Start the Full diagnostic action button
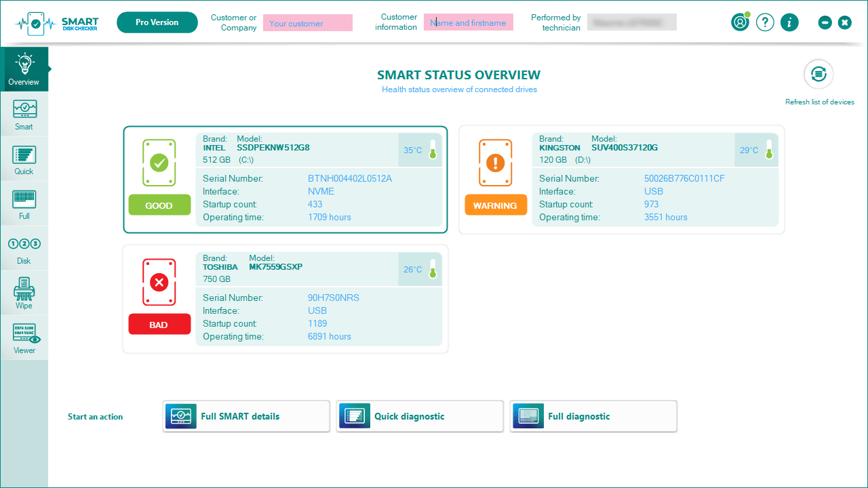This screenshot has height=488, width=868. coord(593,416)
